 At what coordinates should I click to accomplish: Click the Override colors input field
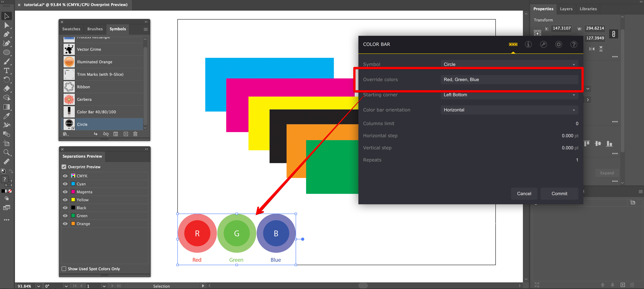click(509, 80)
